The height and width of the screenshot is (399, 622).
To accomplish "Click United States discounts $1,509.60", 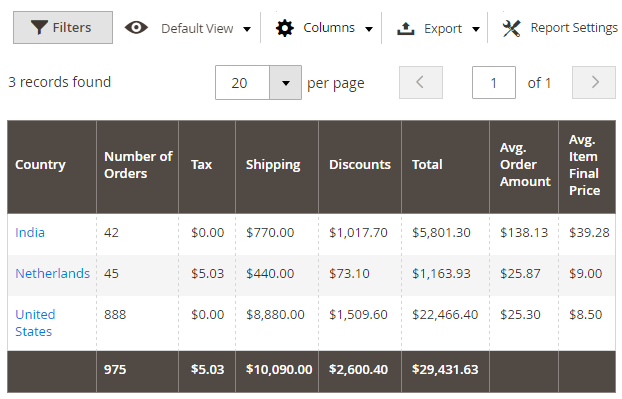I will pos(358,315).
